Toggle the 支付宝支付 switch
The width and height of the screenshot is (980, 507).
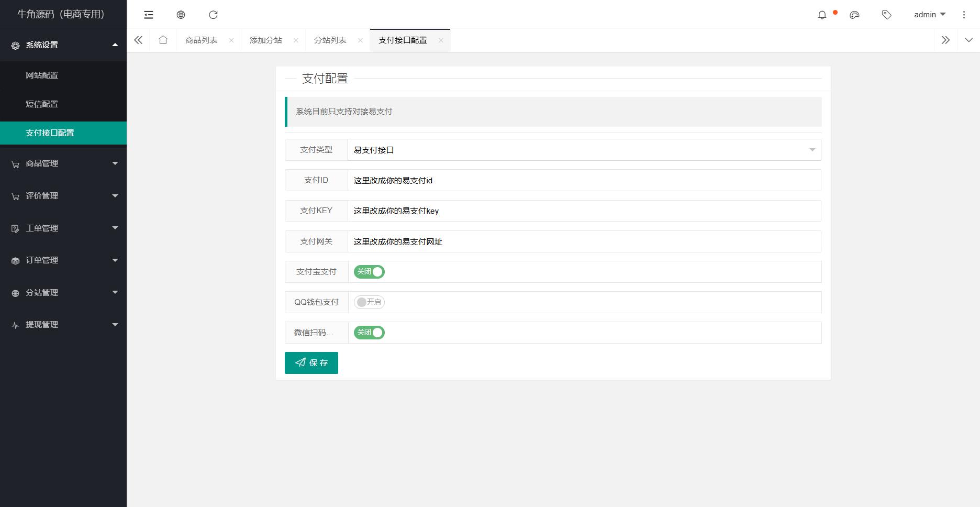369,272
